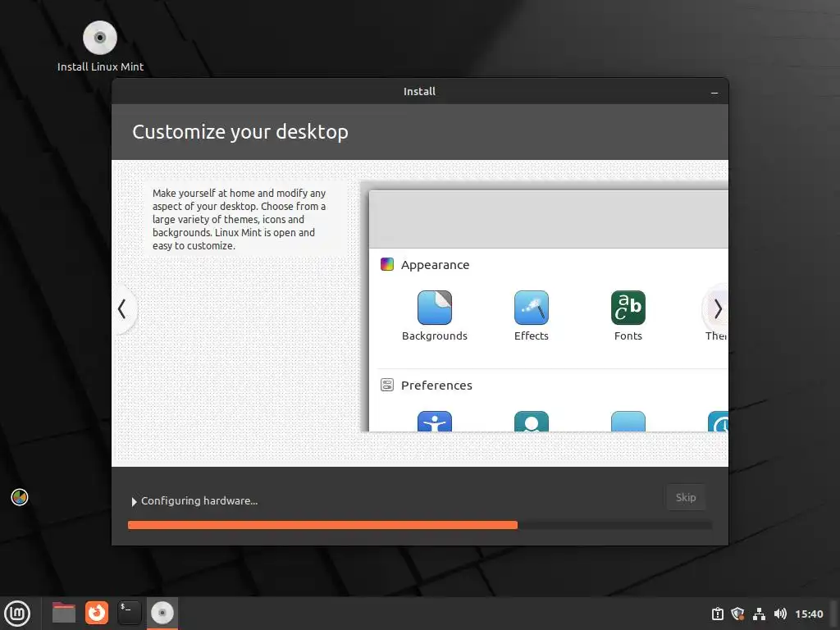Open the sound volume tray icon
840x630 pixels.
pyautogui.click(x=780, y=614)
